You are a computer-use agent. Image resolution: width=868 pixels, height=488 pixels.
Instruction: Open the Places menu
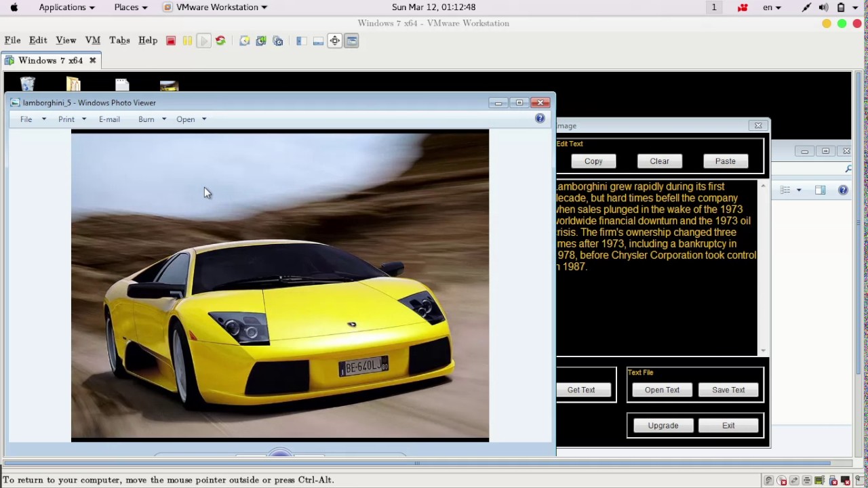coord(130,7)
